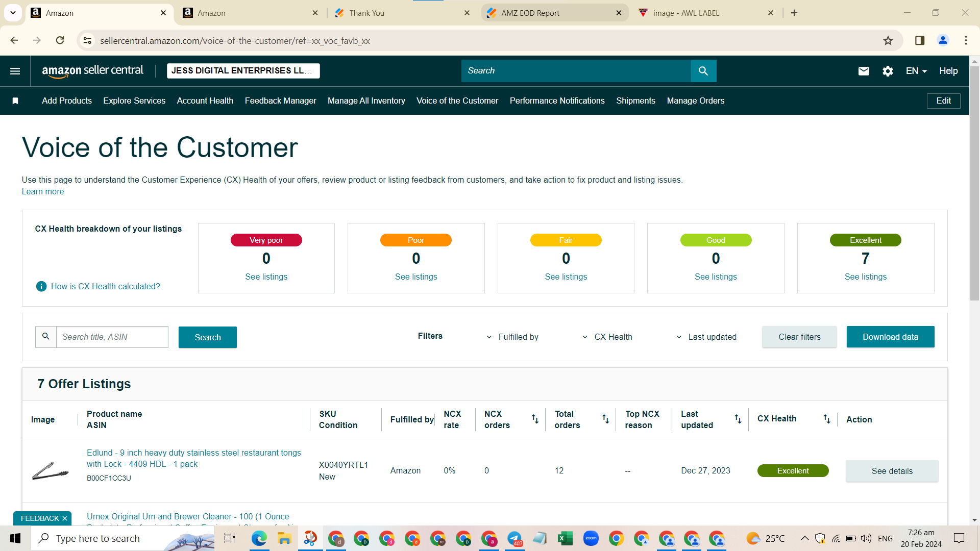Screen dimensions: 980x551
Task: Open Explore Services menu item
Action: click(x=134, y=101)
